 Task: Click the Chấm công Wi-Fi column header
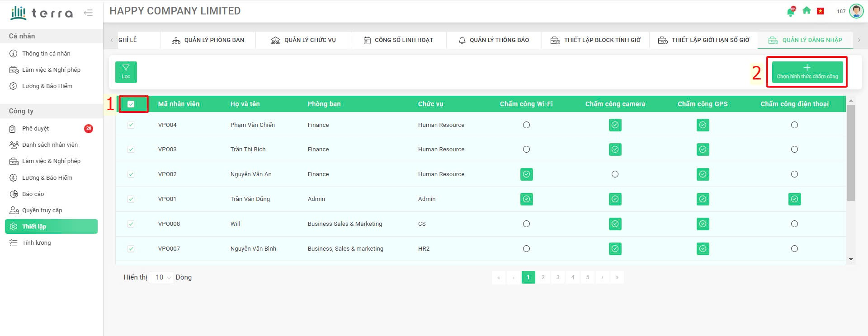526,104
